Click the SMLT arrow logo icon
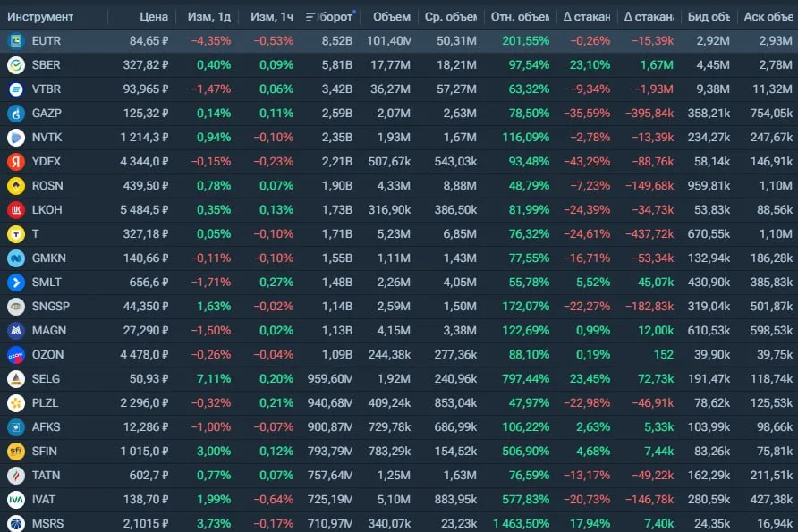 click(16, 283)
